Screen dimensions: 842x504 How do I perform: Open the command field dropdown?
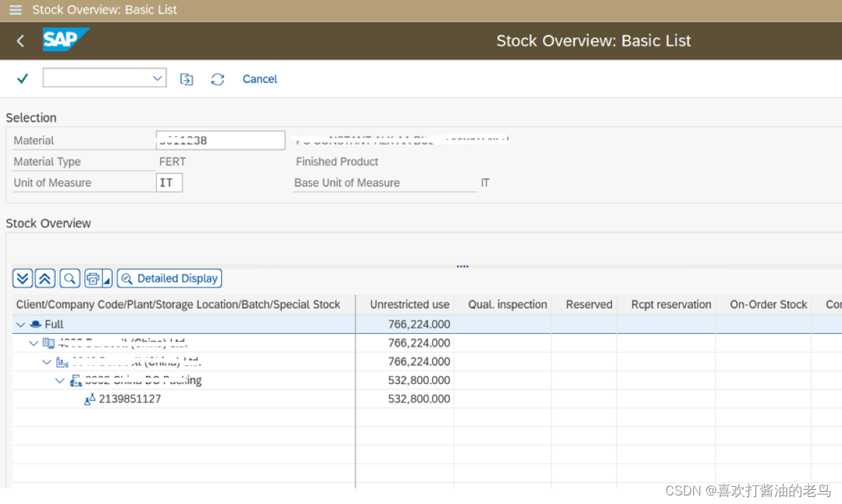point(157,79)
